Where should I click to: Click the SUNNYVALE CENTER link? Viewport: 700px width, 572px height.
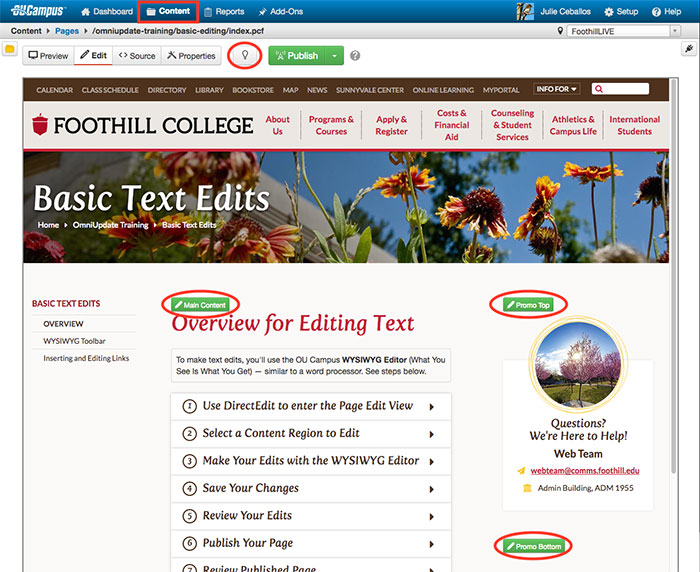pyautogui.click(x=370, y=90)
